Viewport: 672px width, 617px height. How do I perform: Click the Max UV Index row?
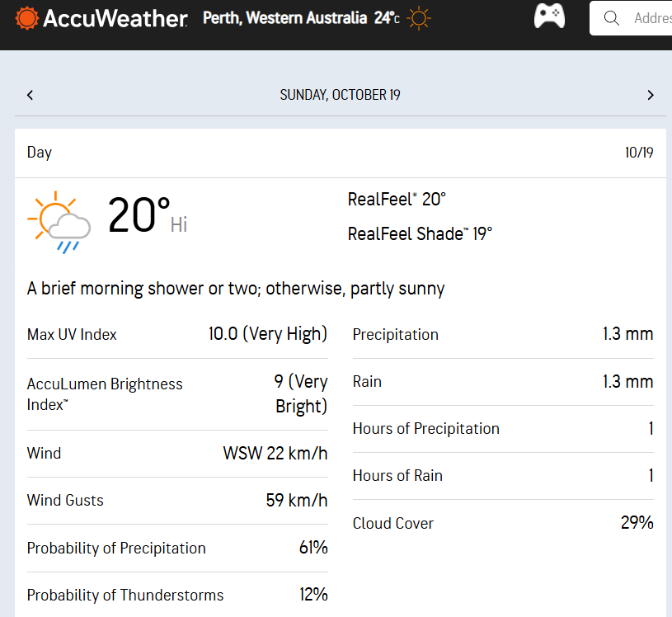click(177, 334)
